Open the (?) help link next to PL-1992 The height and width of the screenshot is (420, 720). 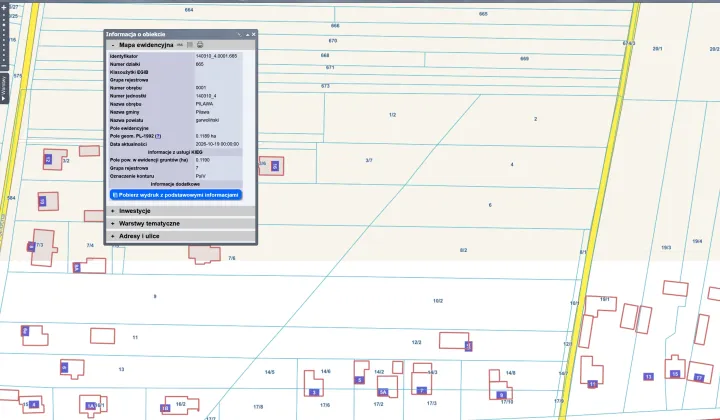158,136
